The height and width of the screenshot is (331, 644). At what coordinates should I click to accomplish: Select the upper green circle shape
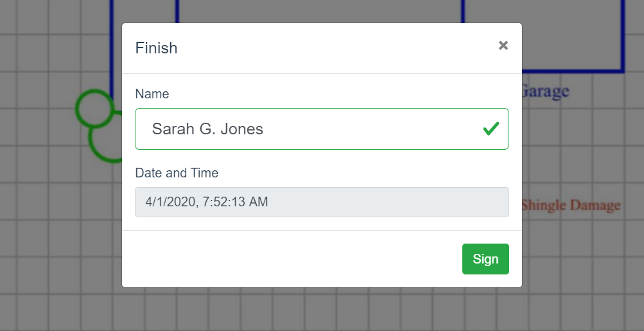(95, 109)
